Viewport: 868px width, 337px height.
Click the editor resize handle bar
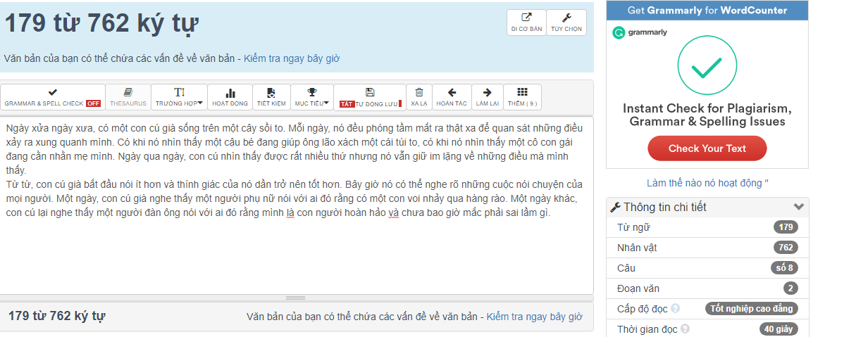point(296,298)
